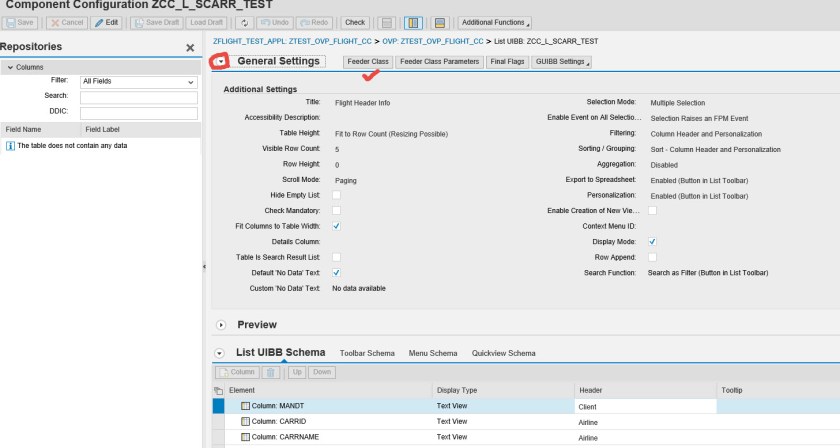This screenshot has height=448, width=840.
Task: Collapse side panel with splitter arrow
Action: click(204, 266)
